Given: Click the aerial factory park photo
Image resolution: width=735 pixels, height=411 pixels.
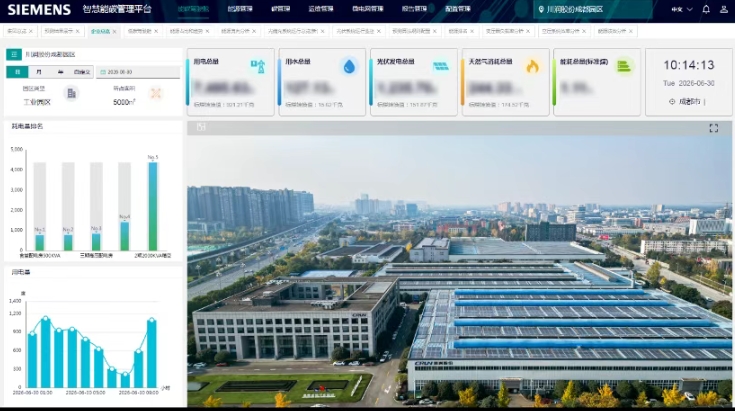Looking at the screenshot, I should pos(459,271).
